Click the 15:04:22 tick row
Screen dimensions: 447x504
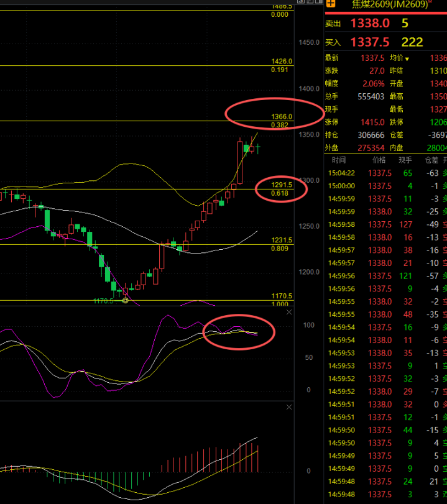pyautogui.click(x=386, y=173)
